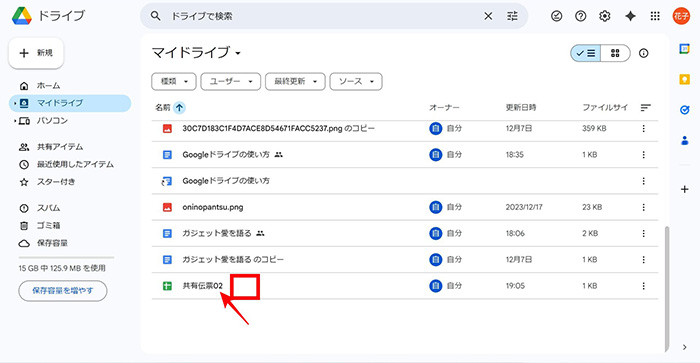Reverse the name sort direction arrow
Screen dimensions: 700x363
(179, 108)
